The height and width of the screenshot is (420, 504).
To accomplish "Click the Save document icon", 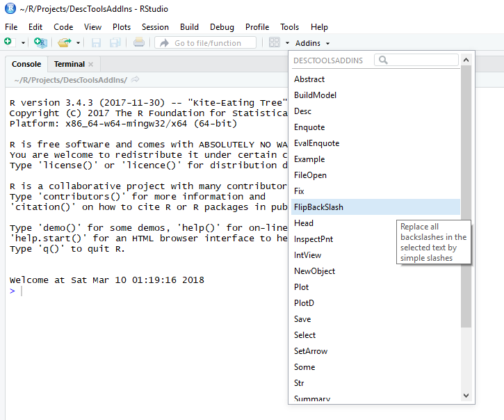I will (96, 42).
